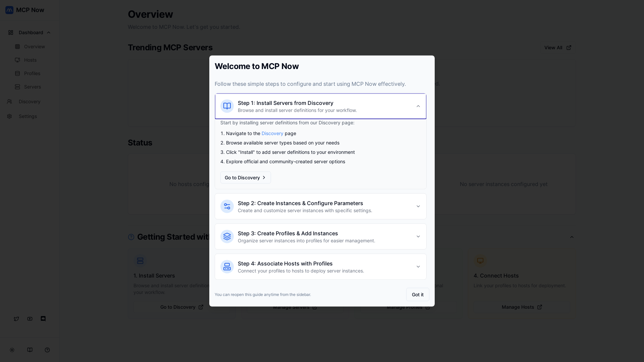Click "You can reopen this guide anytime" note
The width and height of the screenshot is (644, 362).
click(x=263, y=295)
